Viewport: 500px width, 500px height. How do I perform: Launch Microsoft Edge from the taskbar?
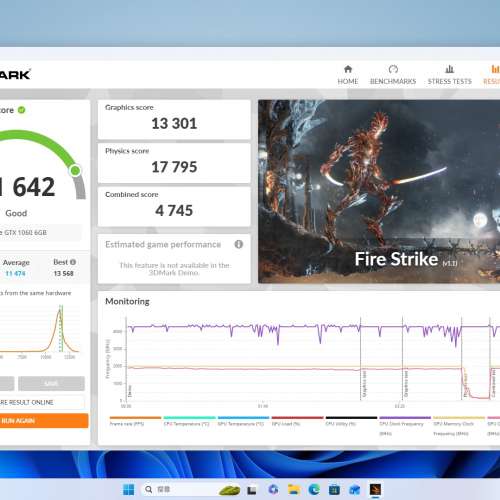coord(314,489)
